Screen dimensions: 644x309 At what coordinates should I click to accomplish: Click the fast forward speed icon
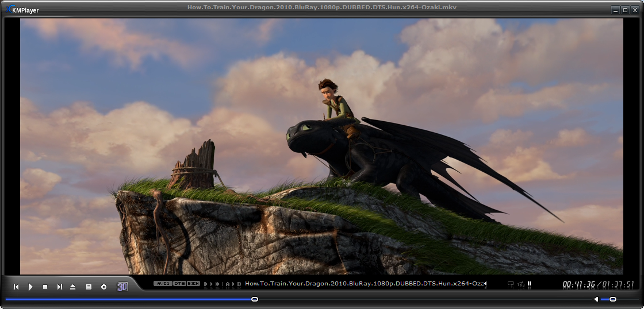pyautogui.click(x=217, y=284)
